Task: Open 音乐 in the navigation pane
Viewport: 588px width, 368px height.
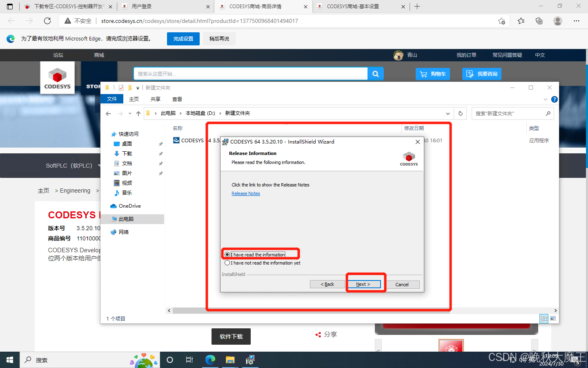Action: pos(127,193)
